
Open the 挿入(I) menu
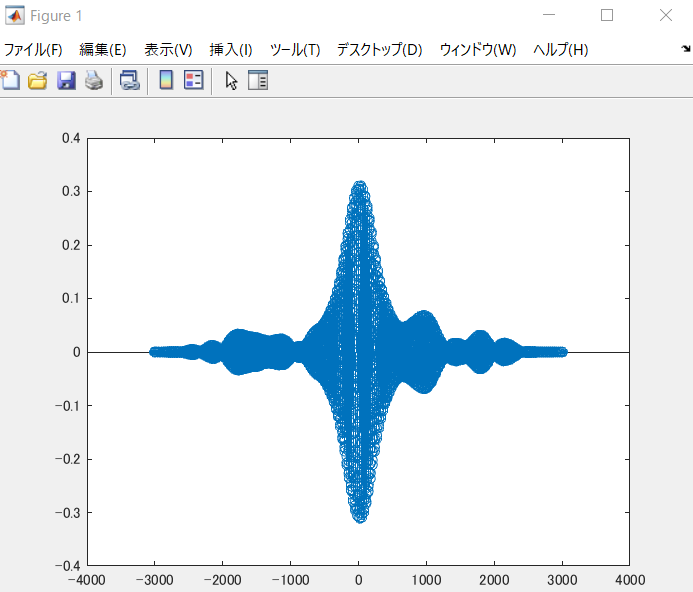[x=231, y=50]
